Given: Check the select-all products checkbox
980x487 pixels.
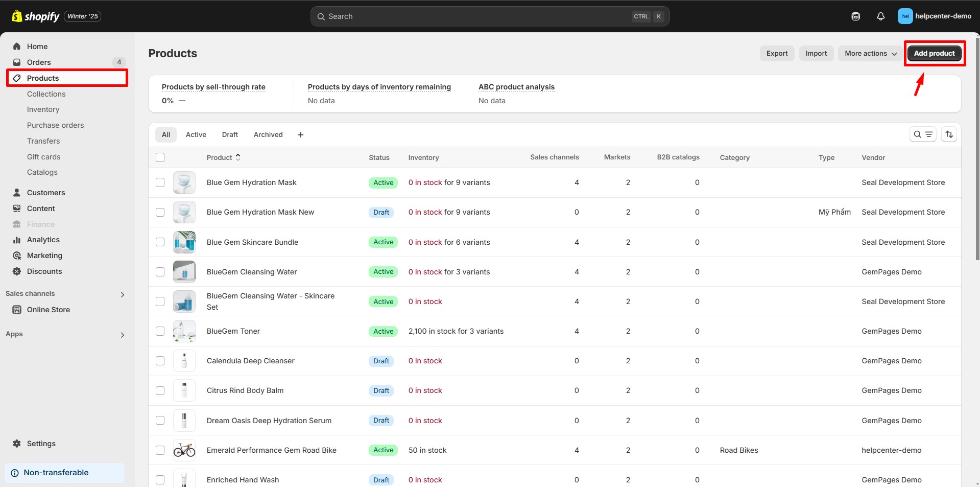Looking at the screenshot, I should pos(160,157).
